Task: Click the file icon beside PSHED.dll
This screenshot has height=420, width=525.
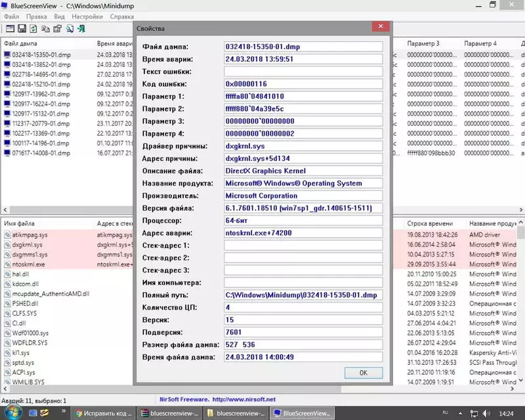Action: pyautogui.click(x=7, y=303)
